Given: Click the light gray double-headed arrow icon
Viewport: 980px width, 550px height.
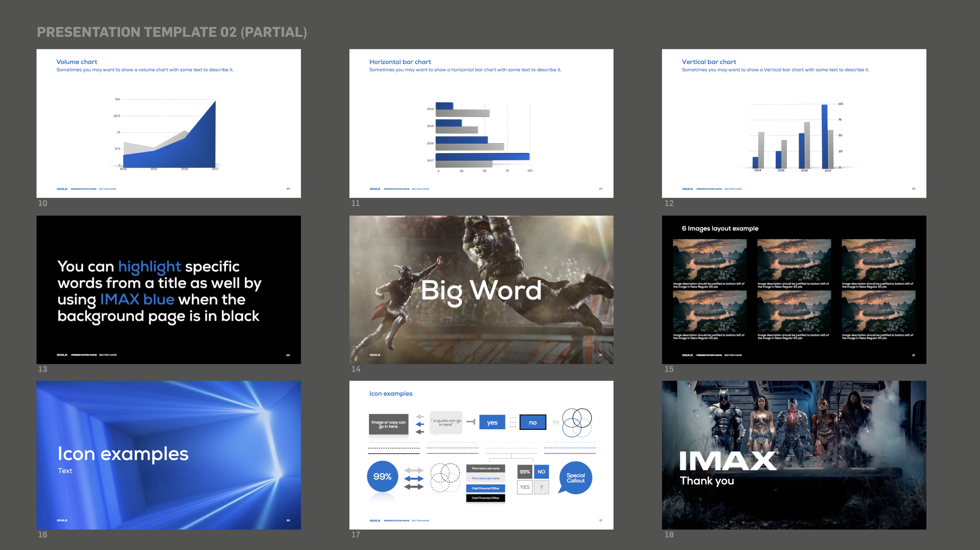Looking at the screenshot, I should pyautogui.click(x=414, y=470).
